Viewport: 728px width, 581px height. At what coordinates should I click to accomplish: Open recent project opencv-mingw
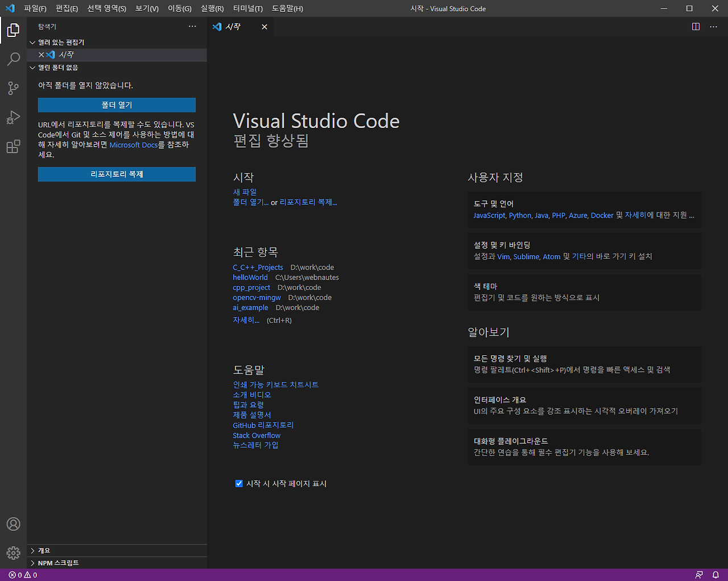[257, 297]
